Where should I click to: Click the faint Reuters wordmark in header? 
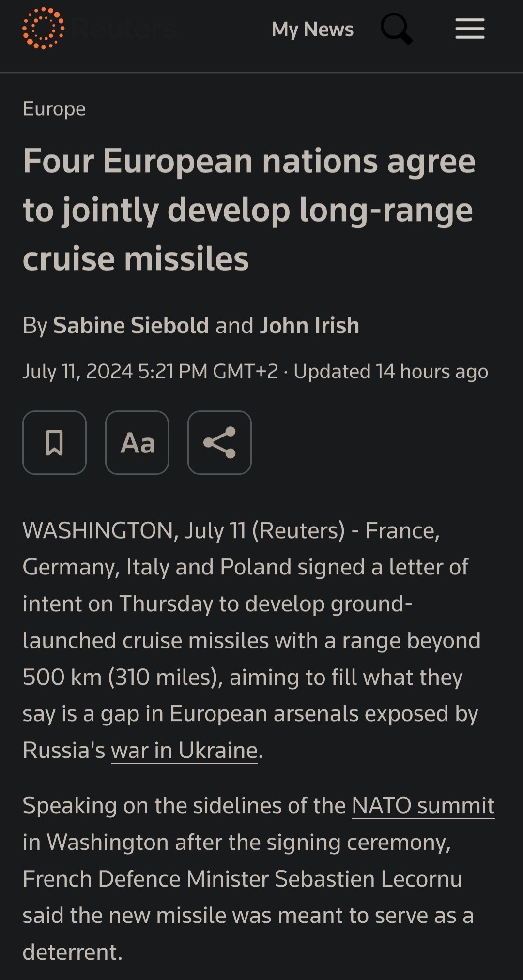125,29
